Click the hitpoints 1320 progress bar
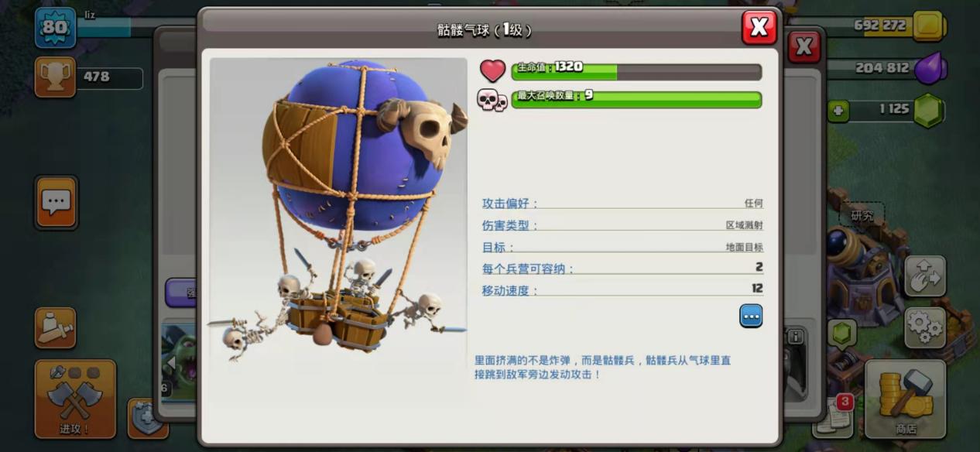Viewport: 980px width, 452px height. tap(636, 72)
